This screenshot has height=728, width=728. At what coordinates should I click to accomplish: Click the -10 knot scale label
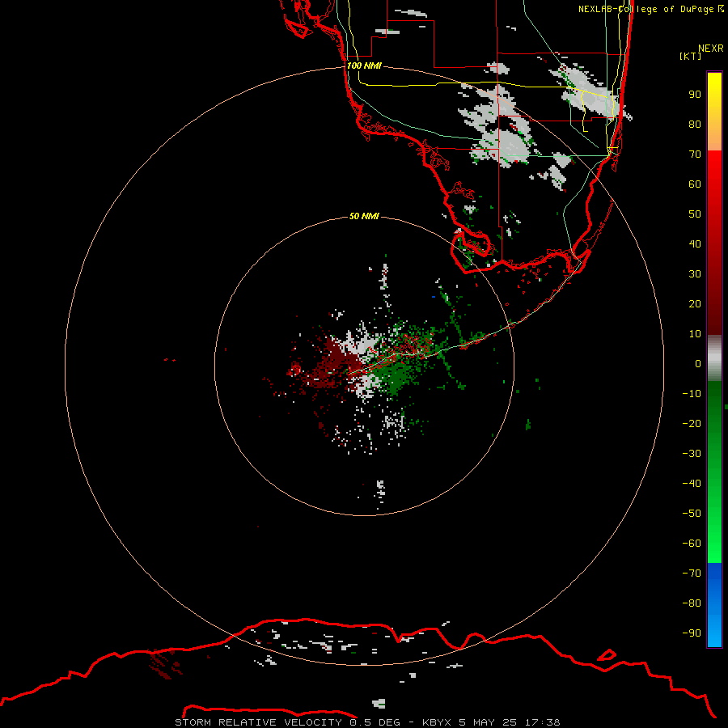coord(692,394)
